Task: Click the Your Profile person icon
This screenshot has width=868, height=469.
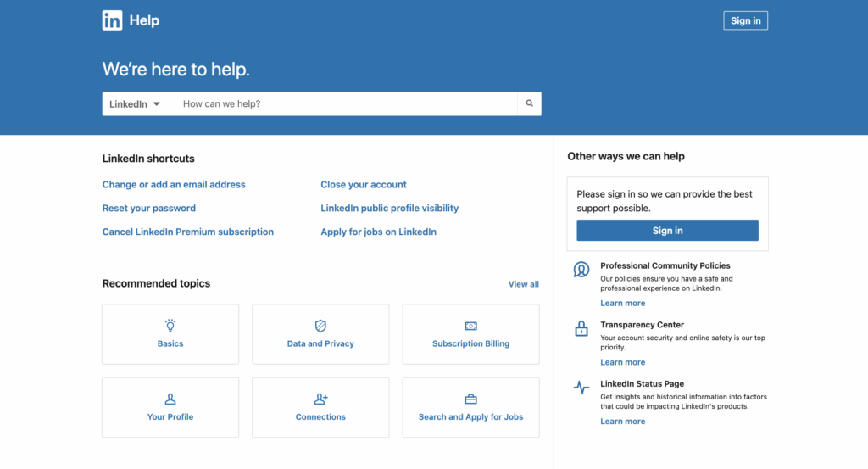Action: 170,399
